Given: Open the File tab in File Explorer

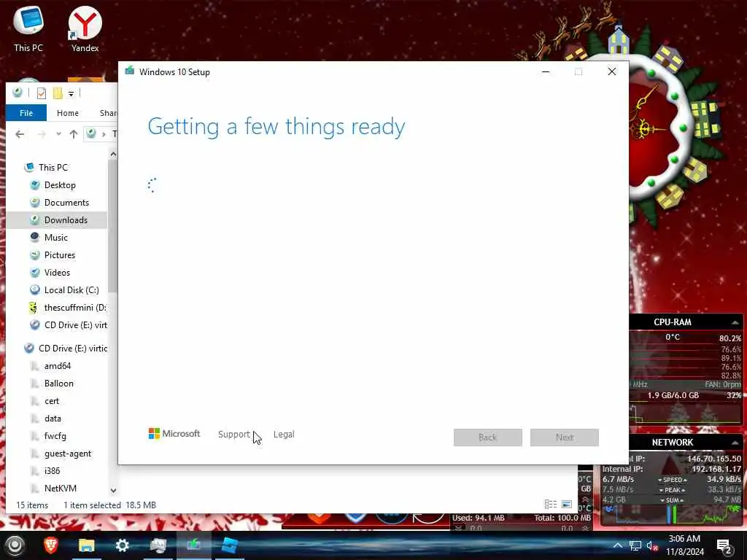Looking at the screenshot, I should (x=26, y=113).
